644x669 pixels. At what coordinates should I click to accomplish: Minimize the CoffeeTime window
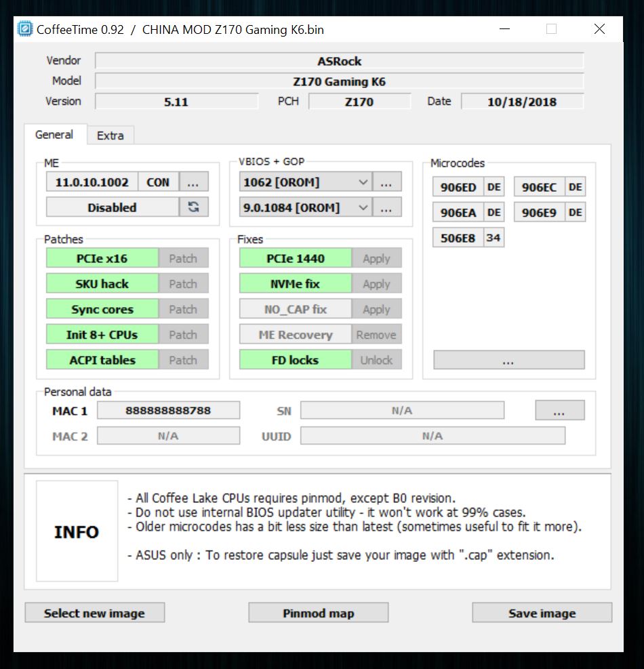coord(505,29)
